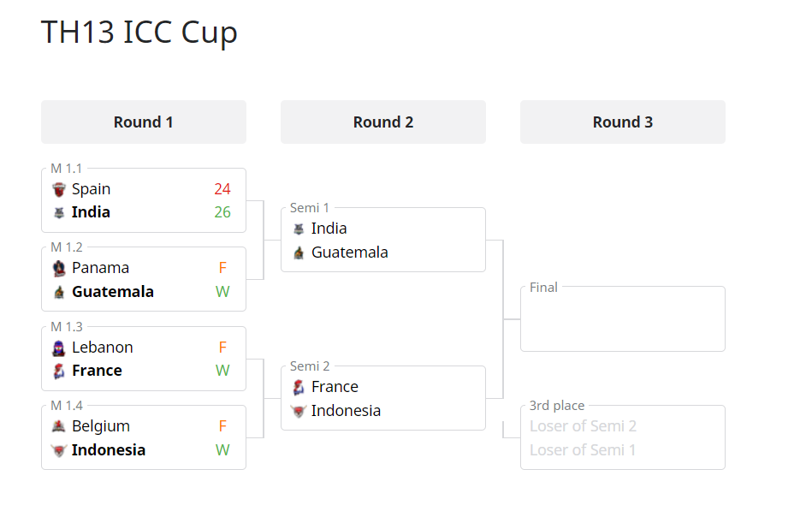Open the Guatemala team name in Semi 1
The width and height of the screenshot is (812, 529).
pyautogui.click(x=350, y=253)
